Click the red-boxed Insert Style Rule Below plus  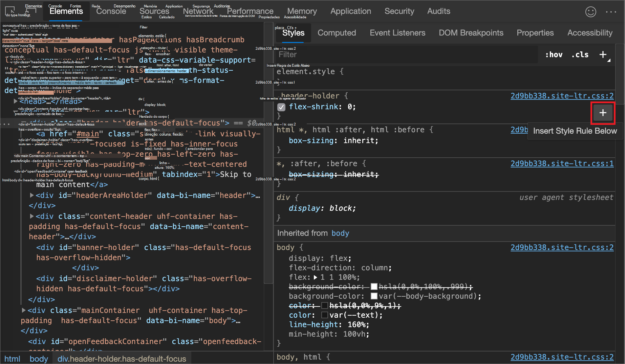603,113
